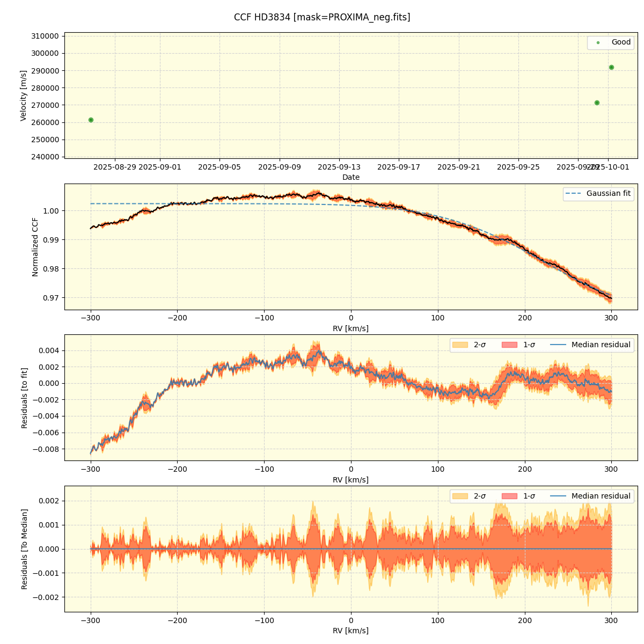The image size is (644, 644).
Task: Click the Residuals [To Median] axis label
Action: click(x=24, y=549)
